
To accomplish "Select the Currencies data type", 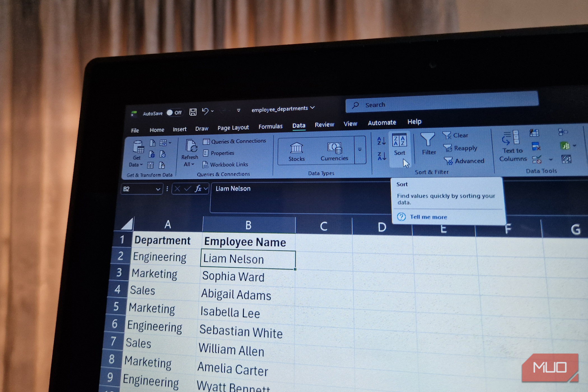I will coord(334,151).
